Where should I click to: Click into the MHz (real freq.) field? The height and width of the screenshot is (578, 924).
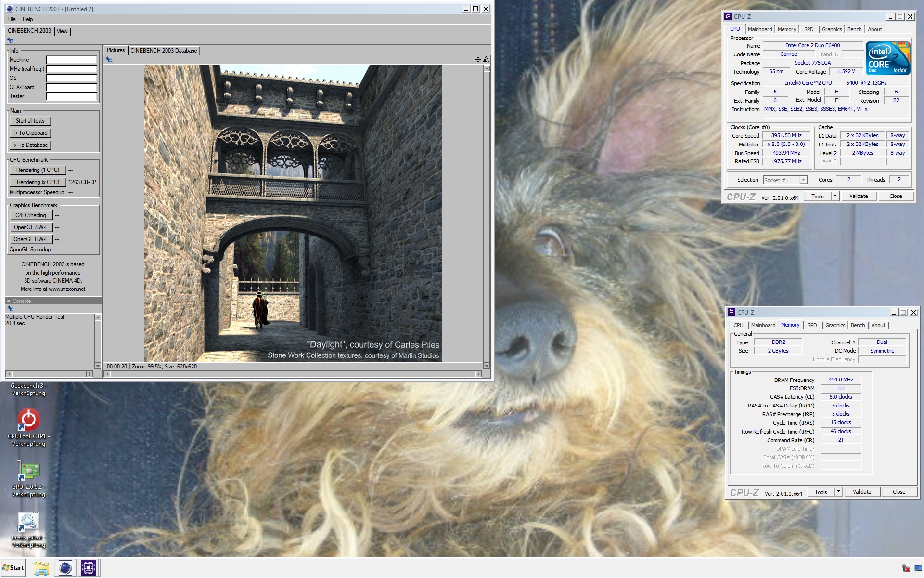coord(72,69)
